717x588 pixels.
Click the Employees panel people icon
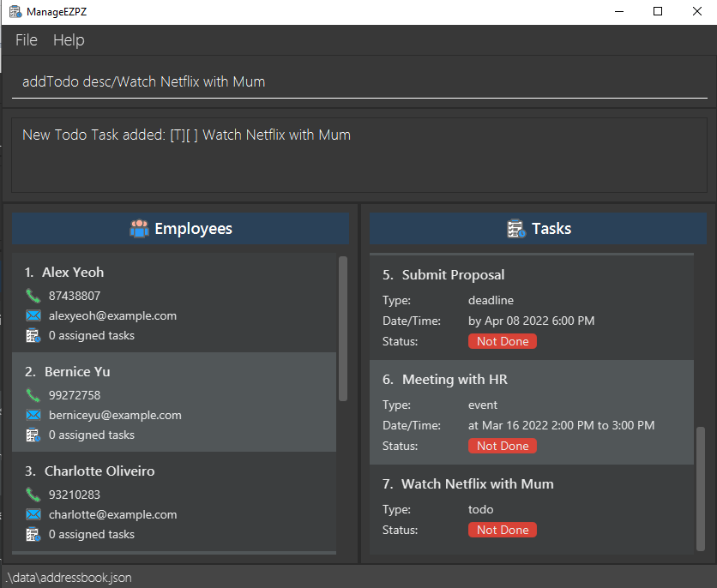coord(139,229)
